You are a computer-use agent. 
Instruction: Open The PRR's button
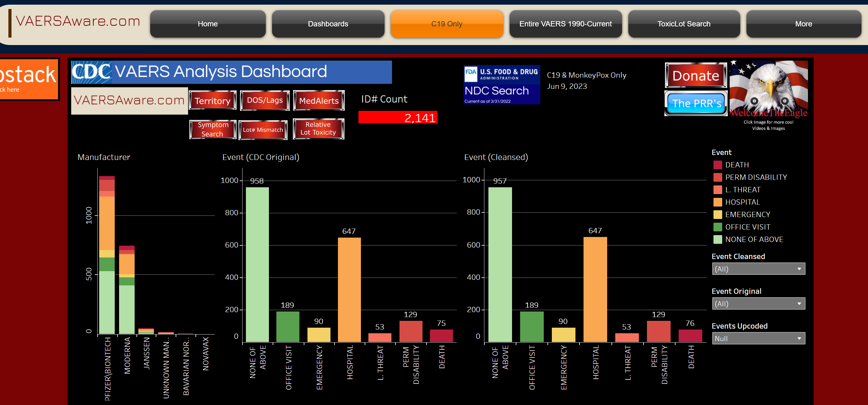696,103
